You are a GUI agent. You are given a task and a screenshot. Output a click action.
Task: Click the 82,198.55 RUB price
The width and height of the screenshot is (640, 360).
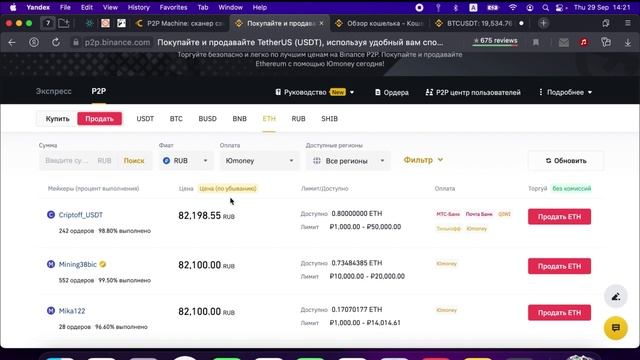(x=206, y=216)
